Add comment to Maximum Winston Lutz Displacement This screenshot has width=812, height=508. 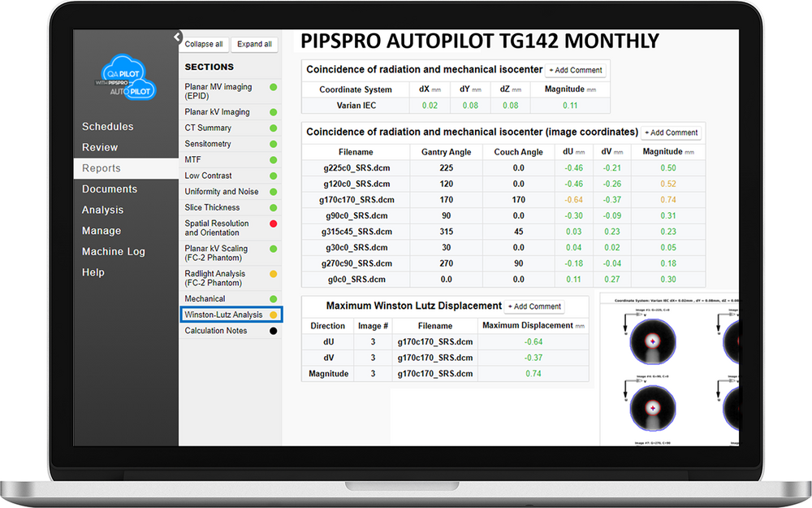534,307
